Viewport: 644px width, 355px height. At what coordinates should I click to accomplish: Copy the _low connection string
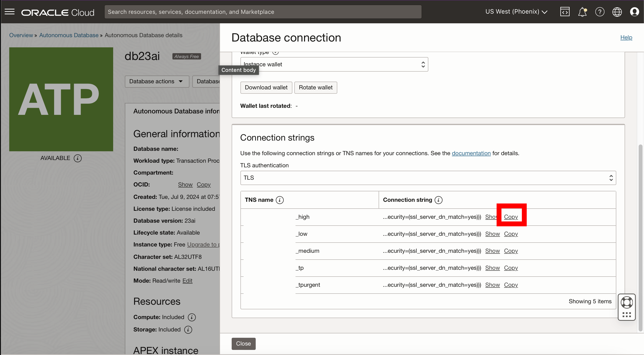(x=511, y=234)
